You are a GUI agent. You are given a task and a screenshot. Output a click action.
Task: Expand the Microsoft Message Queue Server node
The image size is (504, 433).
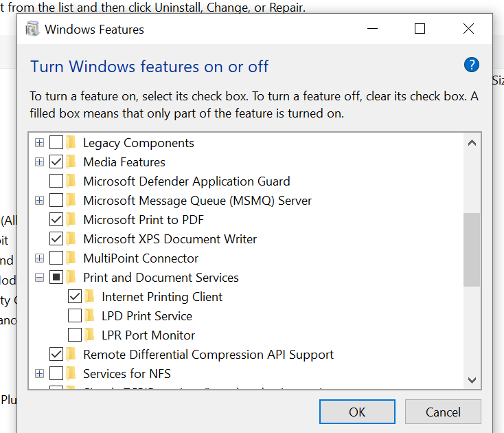pyautogui.click(x=40, y=201)
